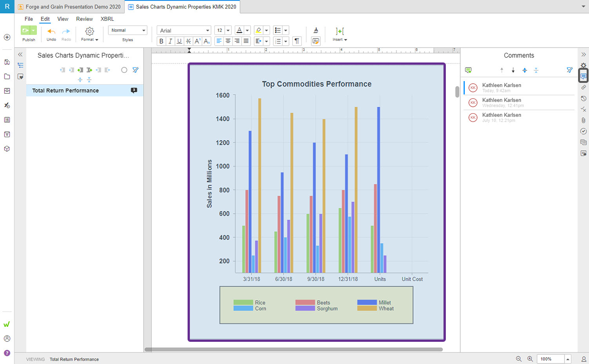
Task: Open the font size 12 dropdown
Action: click(222, 30)
